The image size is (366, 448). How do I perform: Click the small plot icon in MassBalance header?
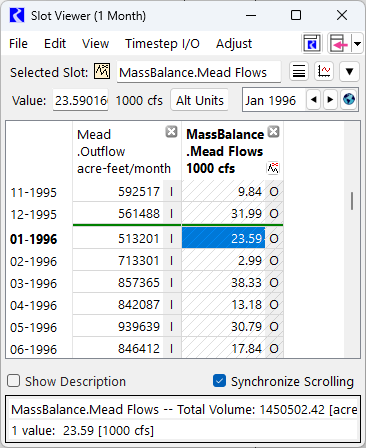tap(273, 168)
